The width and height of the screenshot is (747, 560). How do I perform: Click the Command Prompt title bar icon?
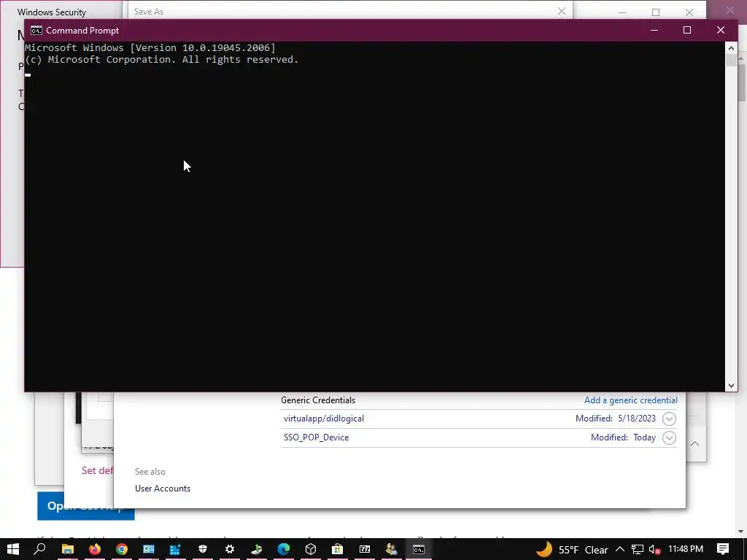click(x=36, y=31)
